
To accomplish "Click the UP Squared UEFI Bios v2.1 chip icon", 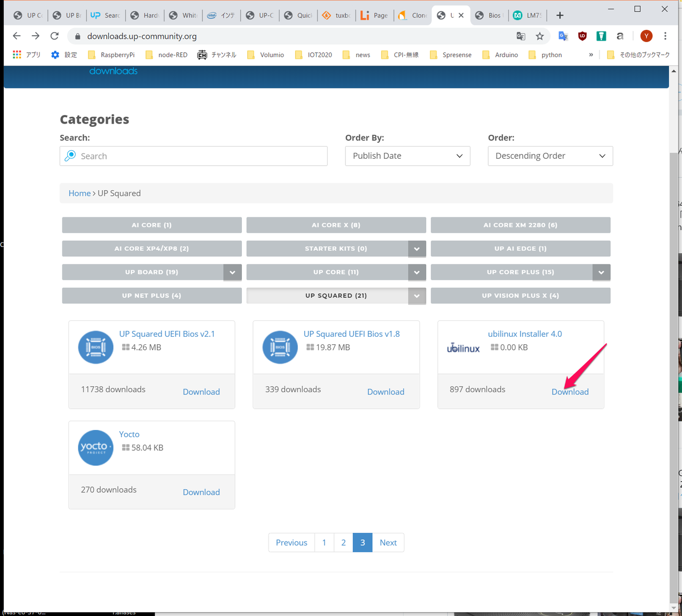I will 96,347.
